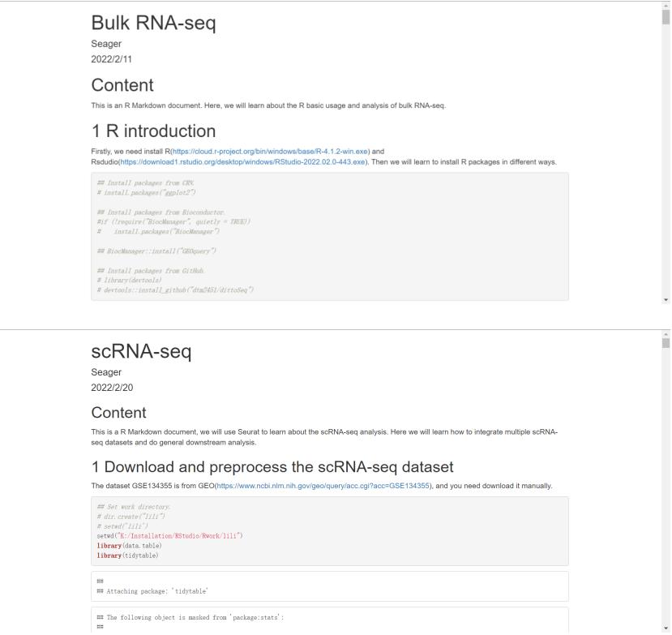Click the Content heading in Bulk RNA-seq document
This screenshot has height=635, width=672.
tap(122, 85)
